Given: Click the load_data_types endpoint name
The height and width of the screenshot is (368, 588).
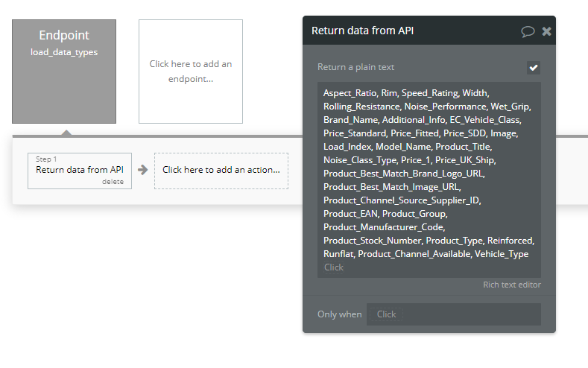Looking at the screenshot, I should pyautogui.click(x=64, y=52).
